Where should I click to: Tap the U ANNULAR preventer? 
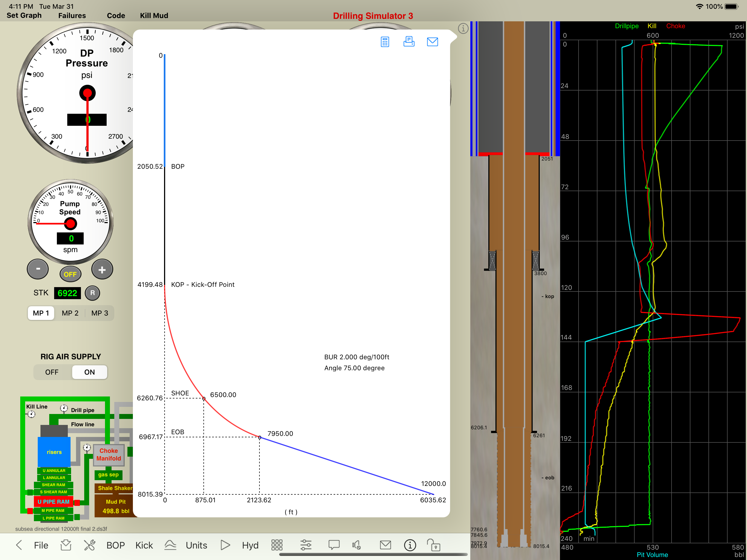click(54, 471)
